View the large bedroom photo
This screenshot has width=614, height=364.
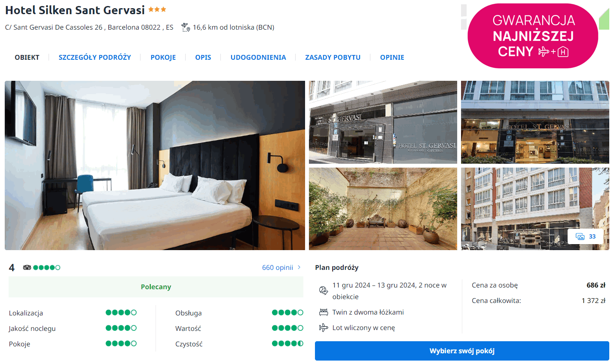click(155, 165)
